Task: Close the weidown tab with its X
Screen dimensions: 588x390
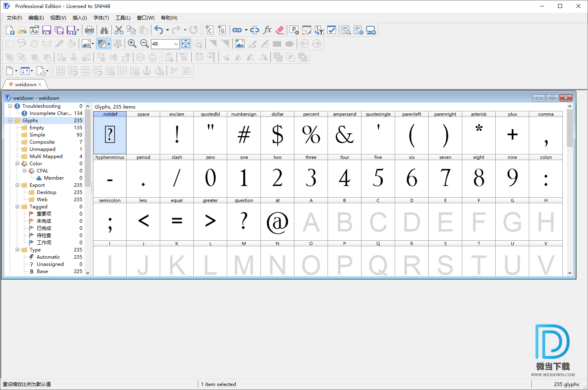Action: click(40, 85)
